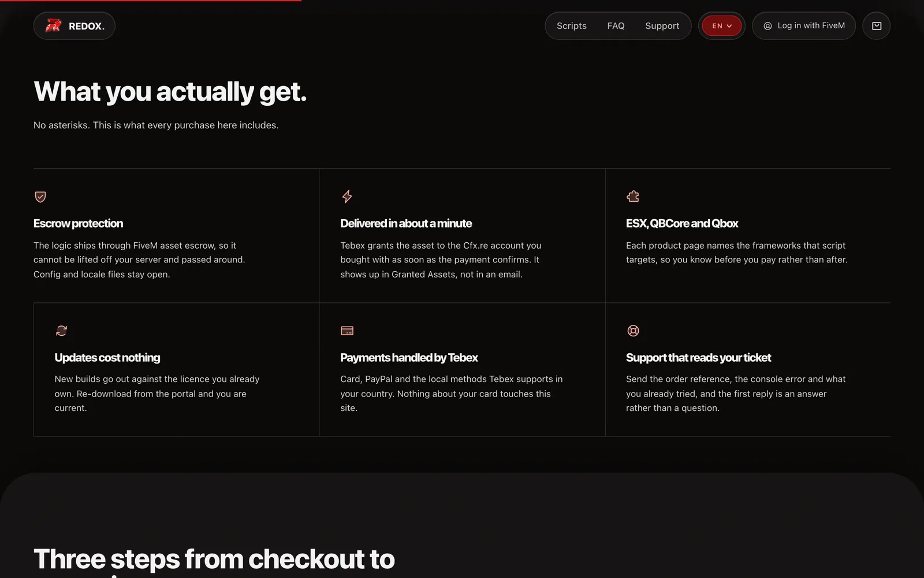This screenshot has height=578, width=924.
Task: Click the text "No asterisks. This is what every purchase here includes."
Action: coord(156,125)
